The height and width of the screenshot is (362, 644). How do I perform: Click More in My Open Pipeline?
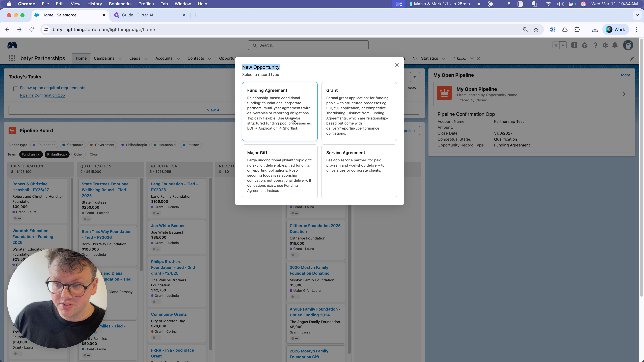(x=626, y=75)
